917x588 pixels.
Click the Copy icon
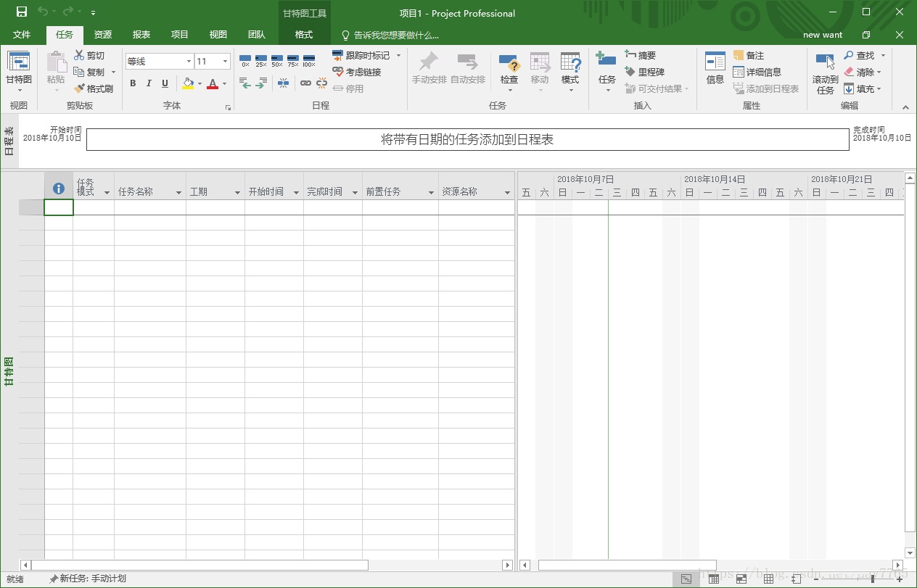tap(79, 72)
